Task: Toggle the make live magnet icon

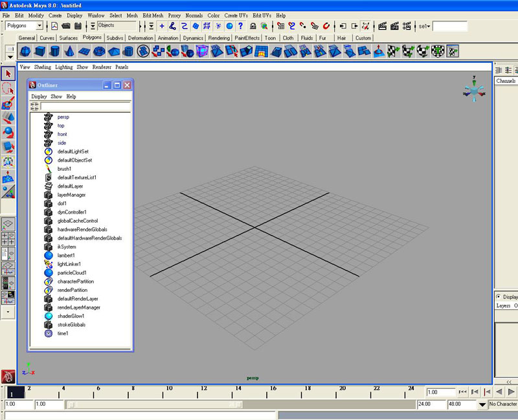Action: pos(326,26)
